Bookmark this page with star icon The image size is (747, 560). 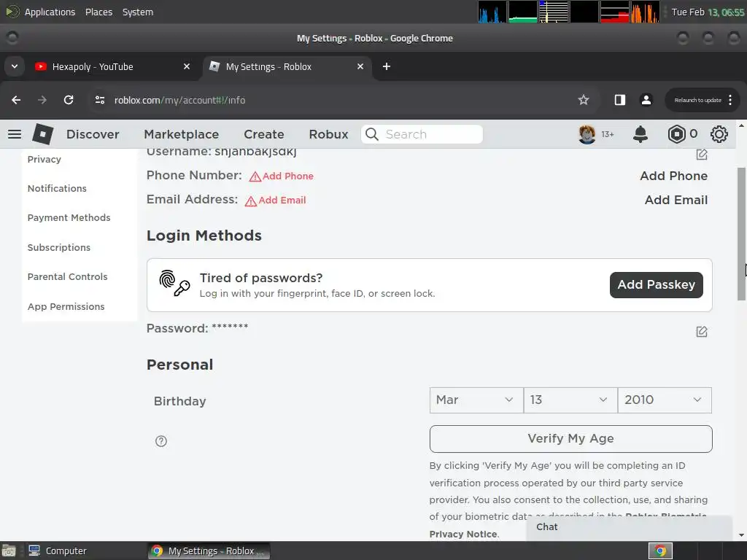tap(584, 100)
